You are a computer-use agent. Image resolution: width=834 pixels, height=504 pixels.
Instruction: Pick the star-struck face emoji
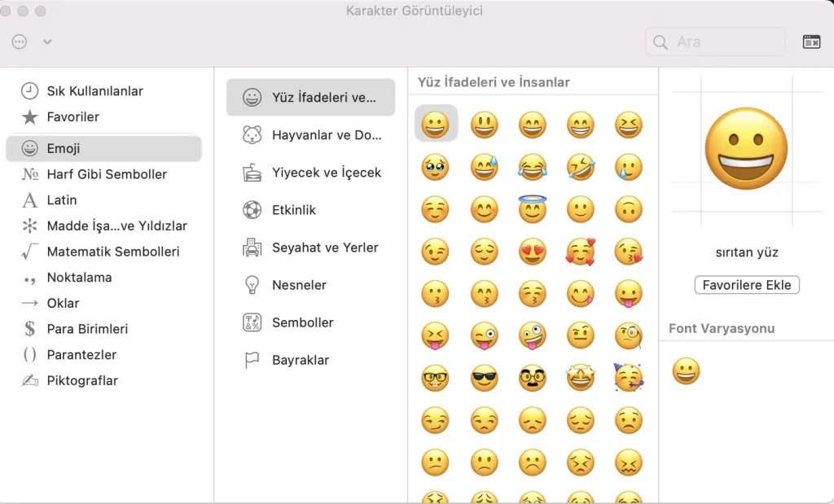tap(580, 378)
